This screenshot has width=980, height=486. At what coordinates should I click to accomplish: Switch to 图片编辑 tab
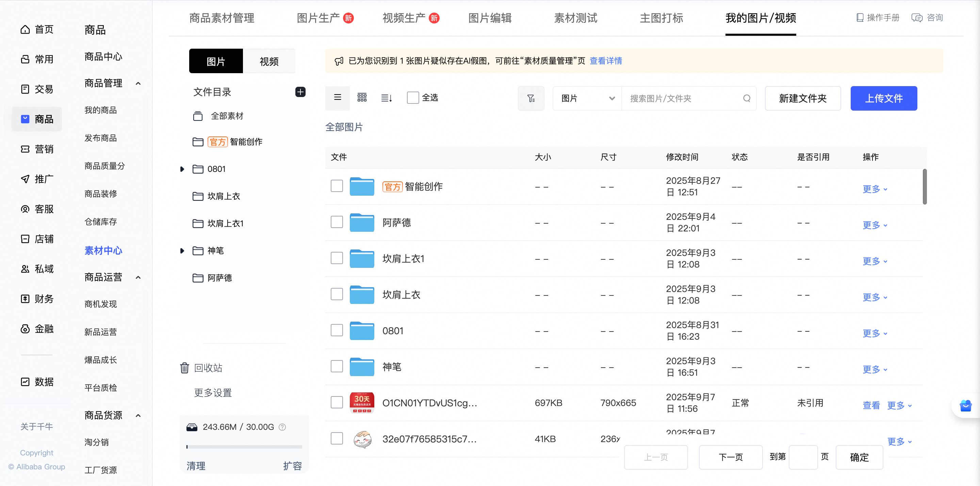click(x=490, y=18)
